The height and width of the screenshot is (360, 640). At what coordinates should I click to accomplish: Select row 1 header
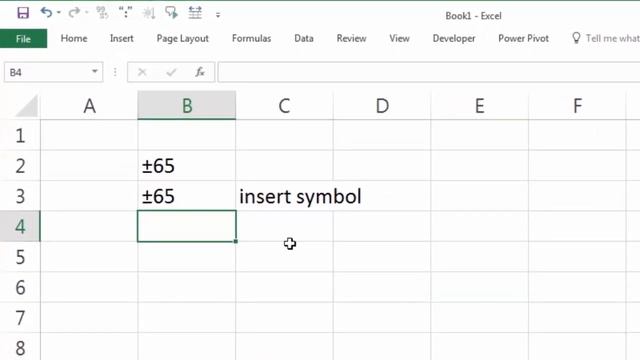pos(20,136)
